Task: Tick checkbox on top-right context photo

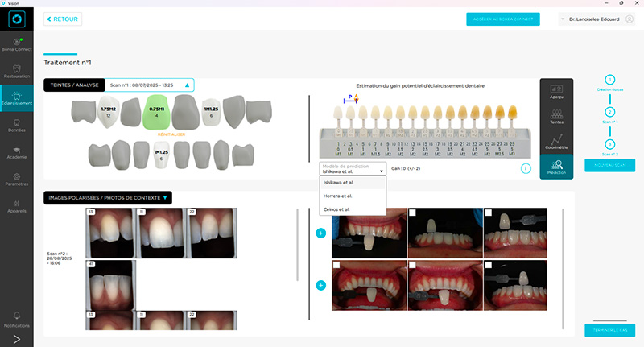Action: tap(489, 213)
